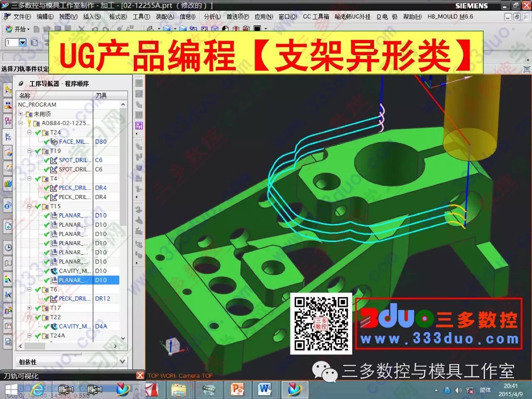This screenshot has width=532, height=399.
Task: Click the lightbulb icon beside A0884-02-1225
Action: point(29,123)
